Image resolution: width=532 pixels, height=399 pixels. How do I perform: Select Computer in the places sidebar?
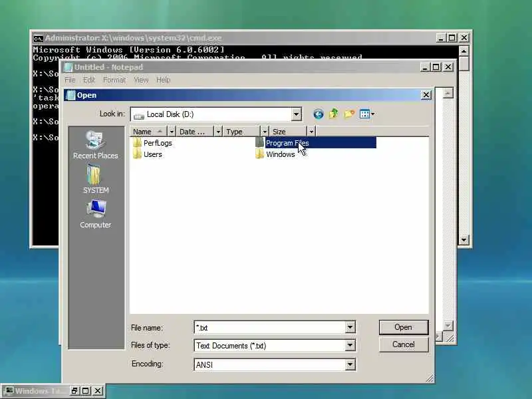(x=95, y=214)
